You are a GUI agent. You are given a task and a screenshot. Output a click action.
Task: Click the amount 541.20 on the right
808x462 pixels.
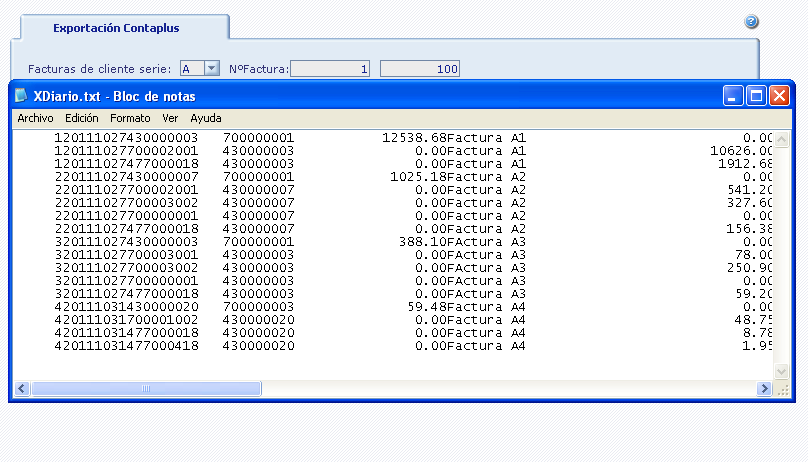[749, 190]
